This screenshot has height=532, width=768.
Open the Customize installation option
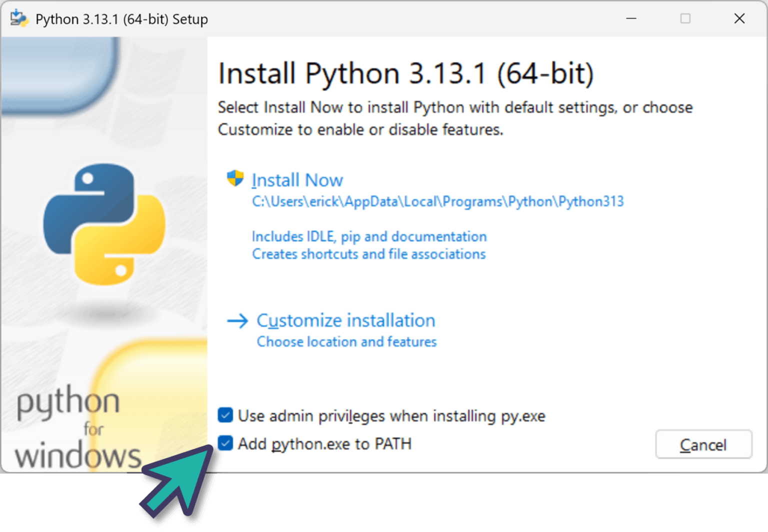click(x=345, y=320)
